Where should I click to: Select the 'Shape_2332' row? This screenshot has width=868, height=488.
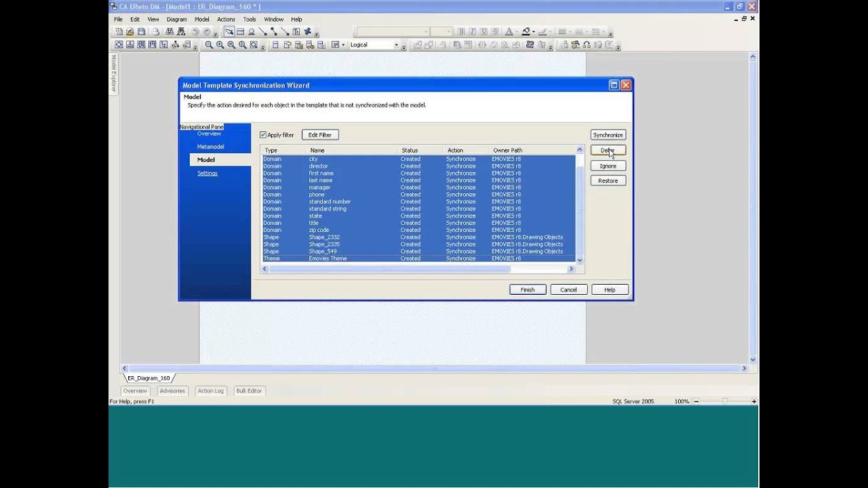pyautogui.click(x=418, y=237)
